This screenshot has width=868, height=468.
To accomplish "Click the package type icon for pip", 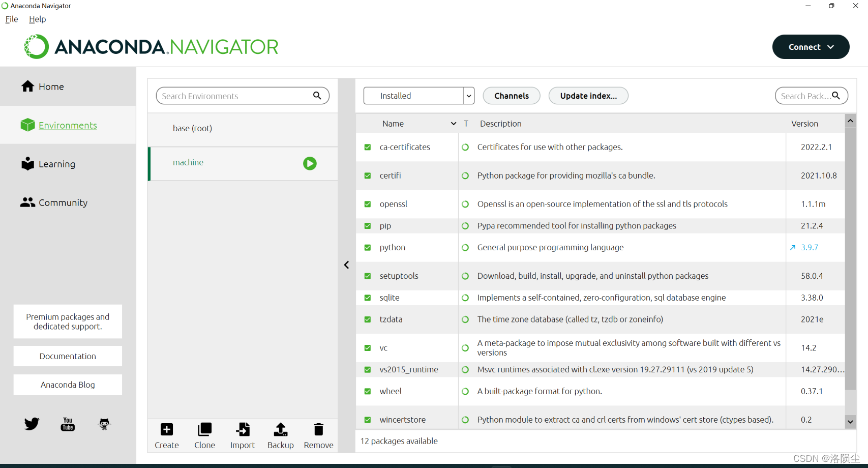I will 465,226.
